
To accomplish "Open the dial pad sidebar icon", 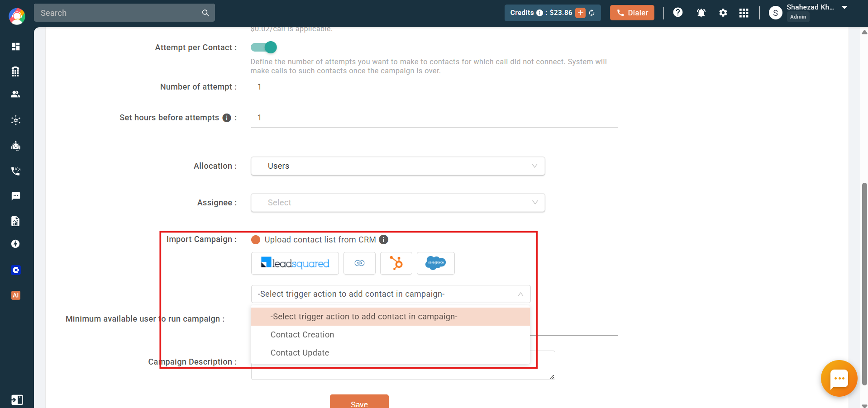I will click(x=16, y=71).
